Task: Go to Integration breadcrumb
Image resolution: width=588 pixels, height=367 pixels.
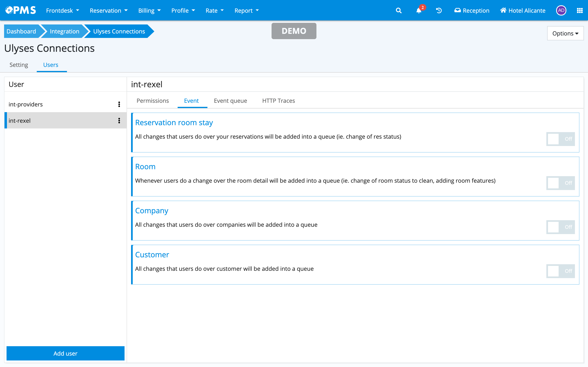Action: click(x=64, y=31)
